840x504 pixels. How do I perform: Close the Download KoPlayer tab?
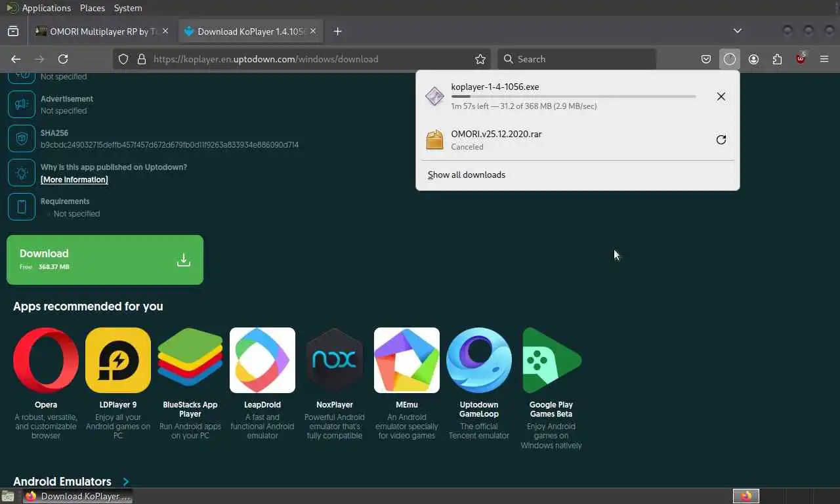(x=313, y=31)
